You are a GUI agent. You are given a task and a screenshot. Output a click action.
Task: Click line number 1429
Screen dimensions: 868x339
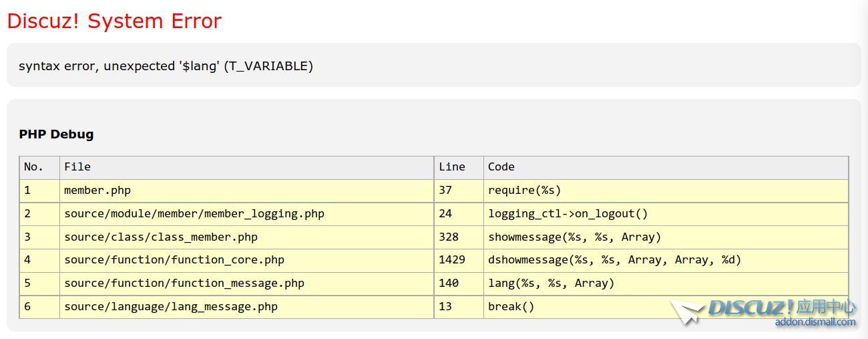452,260
